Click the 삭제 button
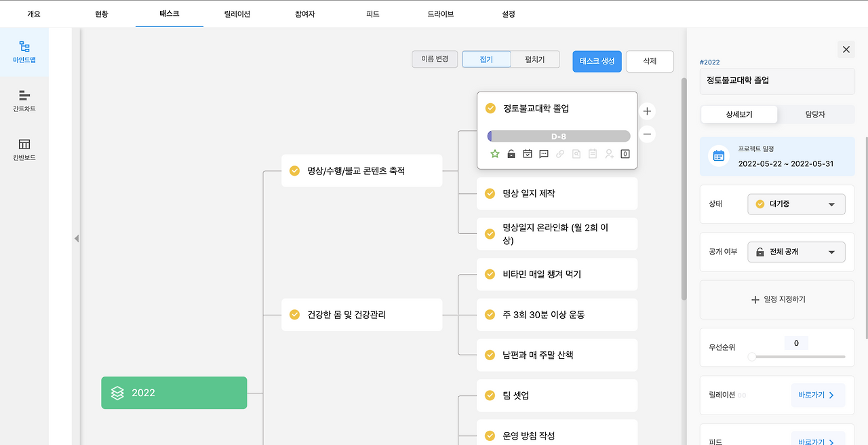This screenshot has height=445, width=868. coord(650,61)
